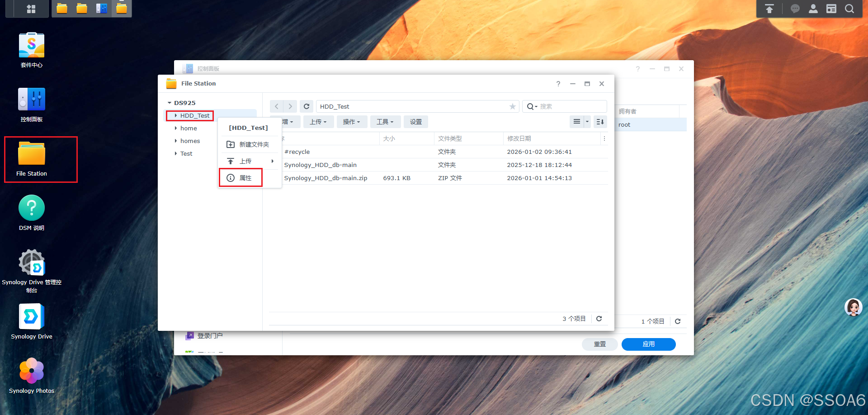The image size is (868, 415).
Task: Open the upload queue icon in top bar
Action: pyautogui.click(x=769, y=9)
